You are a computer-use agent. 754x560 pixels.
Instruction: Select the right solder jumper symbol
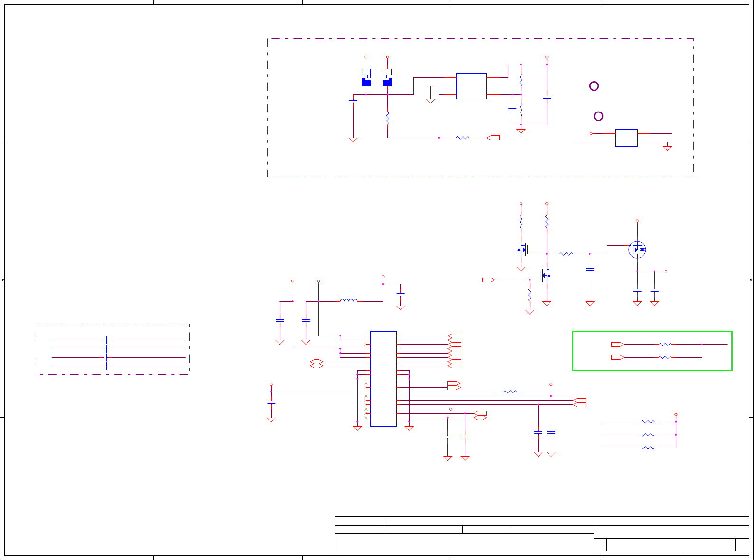tap(388, 78)
